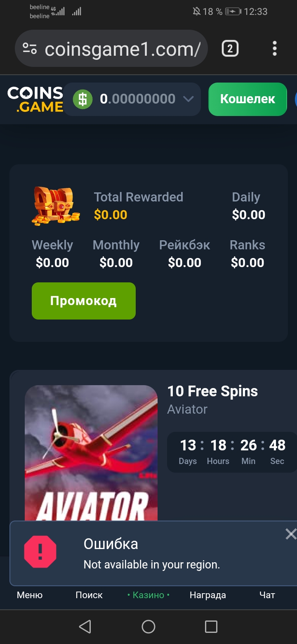Image resolution: width=297 pixels, height=644 pixels.
Task: Tap the Coins.Game logo
Action: click(35, 99)
